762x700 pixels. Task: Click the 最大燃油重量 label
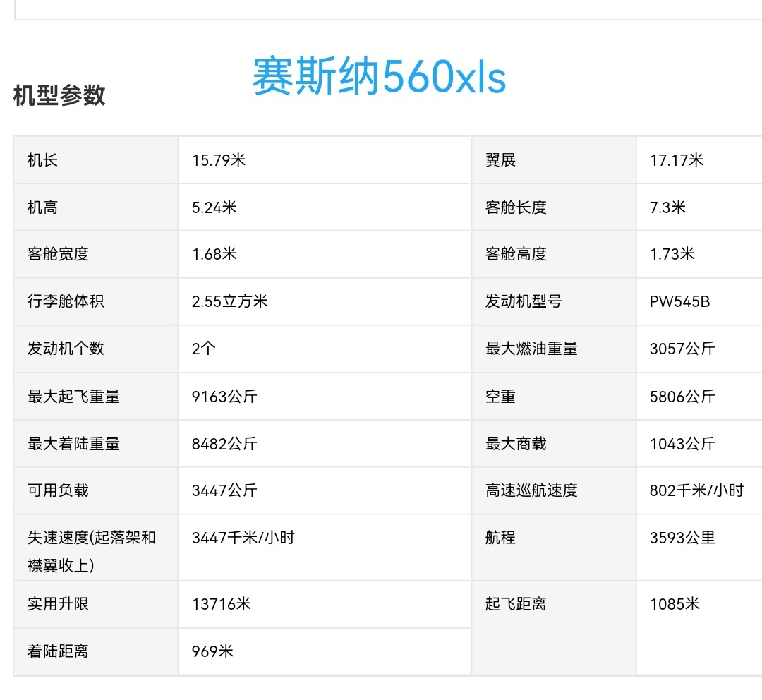532,349
